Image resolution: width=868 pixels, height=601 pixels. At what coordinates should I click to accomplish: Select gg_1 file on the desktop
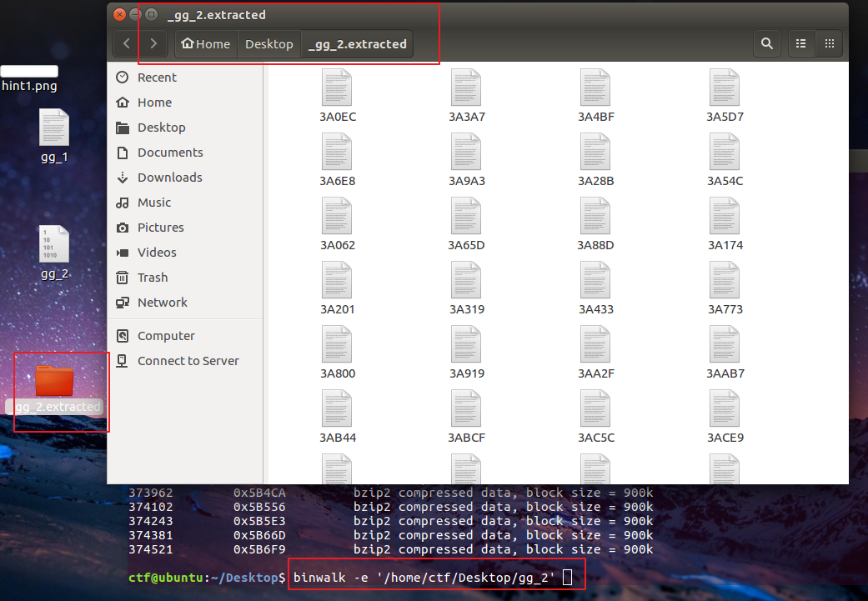[54, 136]
